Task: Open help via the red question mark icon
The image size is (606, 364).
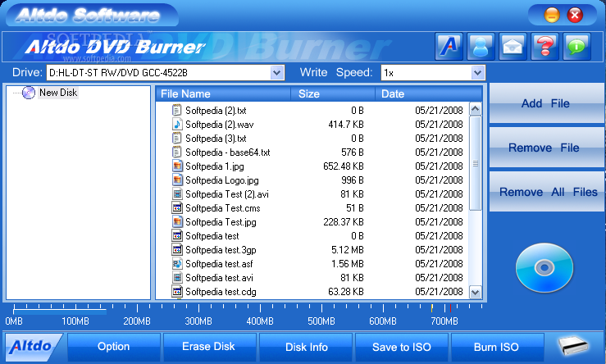Action: (545, 47)
